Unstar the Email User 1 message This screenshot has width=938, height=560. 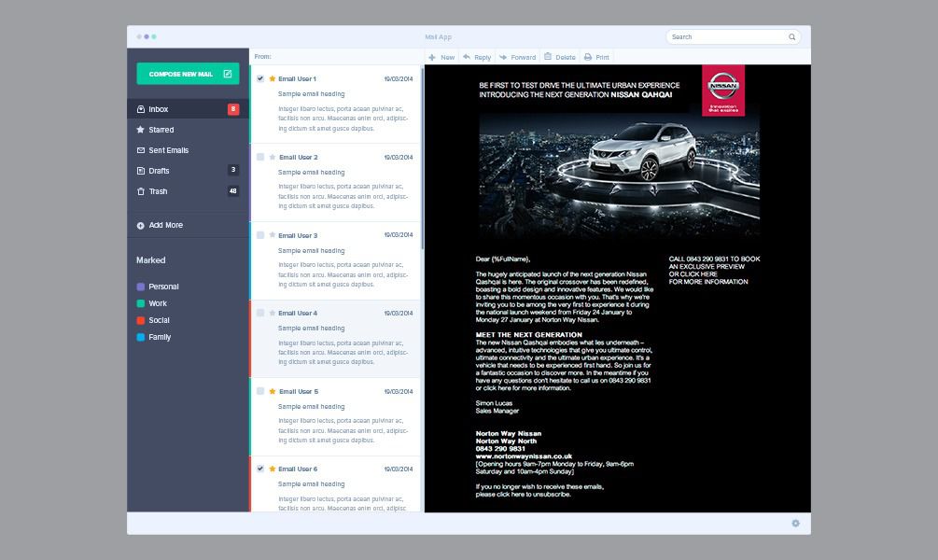pyautogui.click(x=273, y=78)
